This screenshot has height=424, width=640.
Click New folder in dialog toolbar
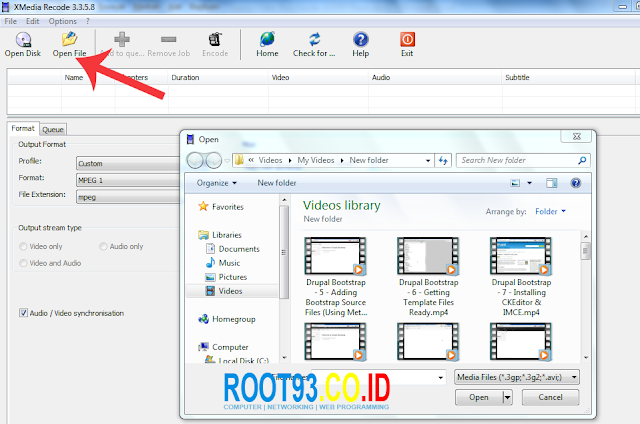pyautogui.click(x=277, y=183)
